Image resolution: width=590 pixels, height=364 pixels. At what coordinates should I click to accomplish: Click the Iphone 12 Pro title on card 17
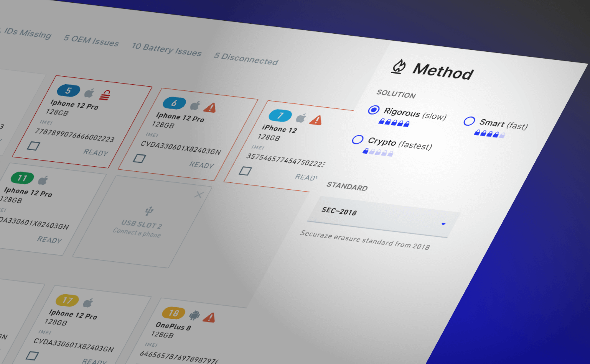pos(73,314)
